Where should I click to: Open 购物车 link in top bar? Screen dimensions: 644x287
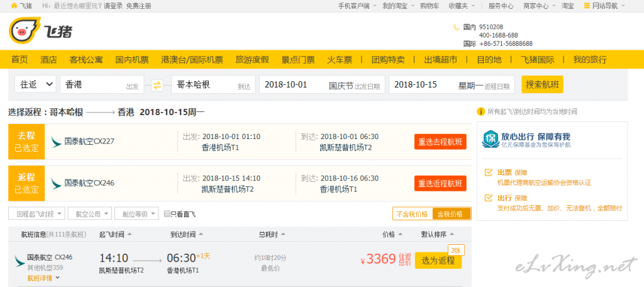430,6
